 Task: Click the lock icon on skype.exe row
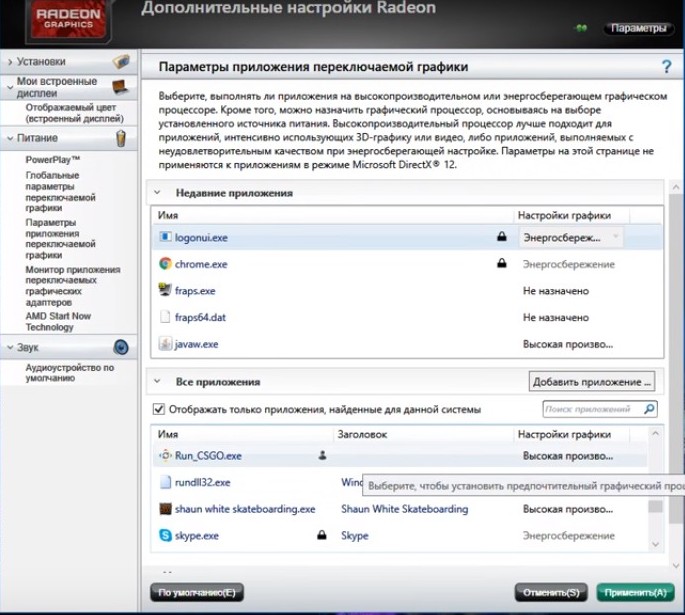pyautogui.click(x=322, y=535)
